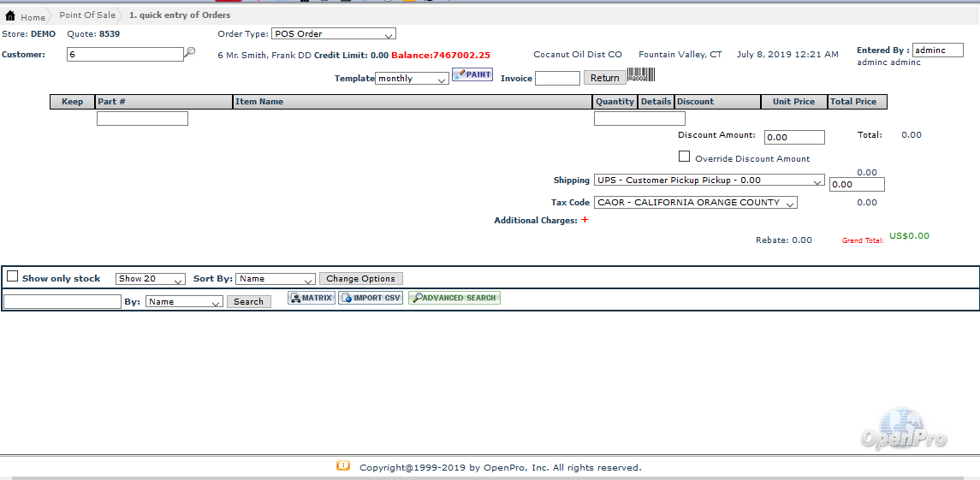This screenshot has height=480, width=980.
Task: Click the IMPORT CSV button
Action: [371, 299]
